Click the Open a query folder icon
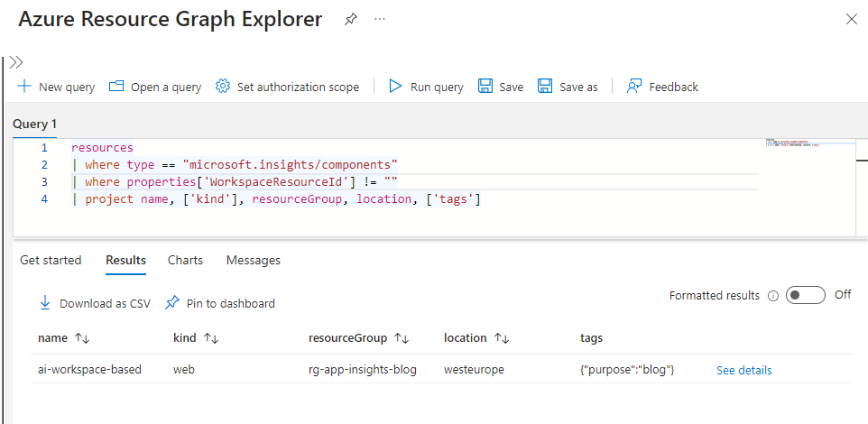Screen dimensions: 868x424 coord(116,87)
